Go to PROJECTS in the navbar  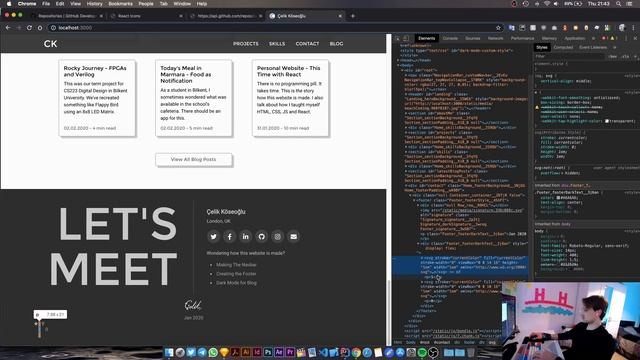pos(246,44)
